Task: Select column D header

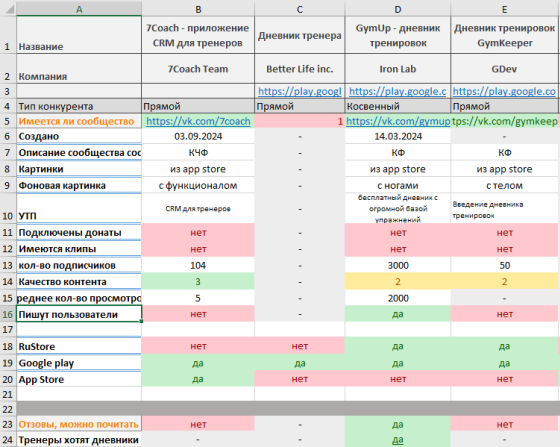Action: (398, 9)
